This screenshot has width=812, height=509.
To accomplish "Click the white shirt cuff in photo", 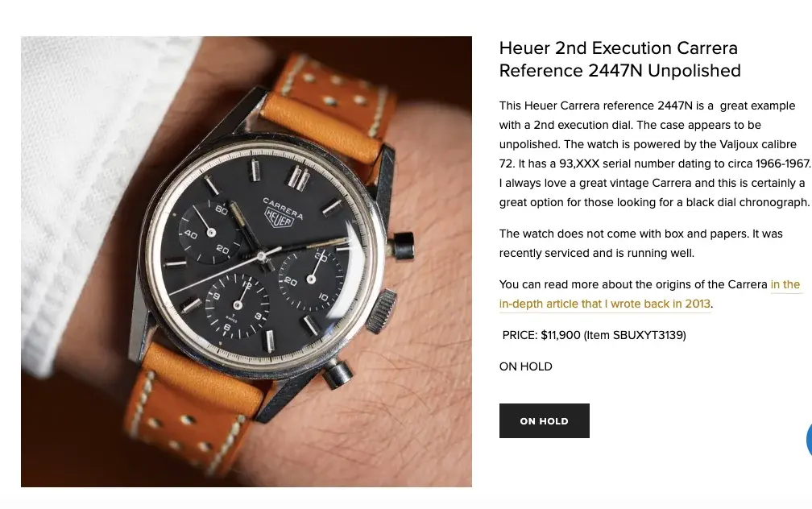I will coord(77,197).
